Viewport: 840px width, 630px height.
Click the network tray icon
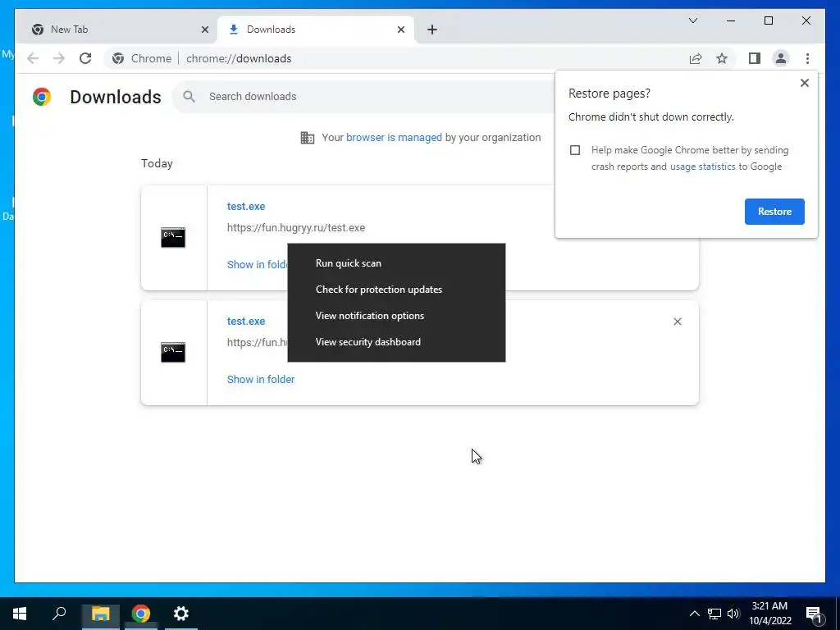pos(714,614)
